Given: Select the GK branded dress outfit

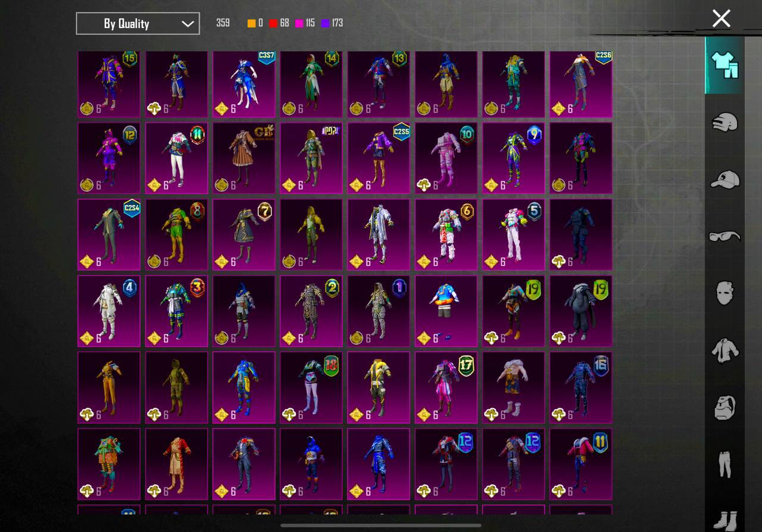Looking at the screenshot, I should (x=243, y=157).
